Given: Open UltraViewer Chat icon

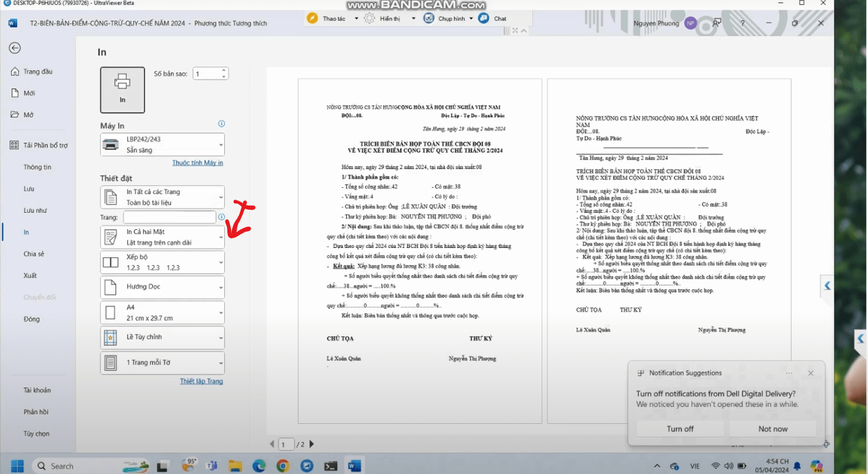Looking at the screenshot, I should point(483,18).
